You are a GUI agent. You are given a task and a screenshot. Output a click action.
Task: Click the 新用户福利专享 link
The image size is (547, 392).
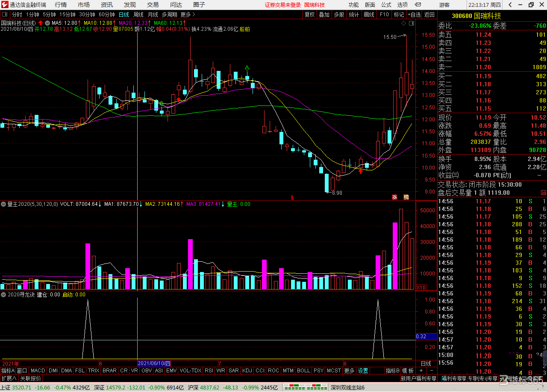(418, 378)
